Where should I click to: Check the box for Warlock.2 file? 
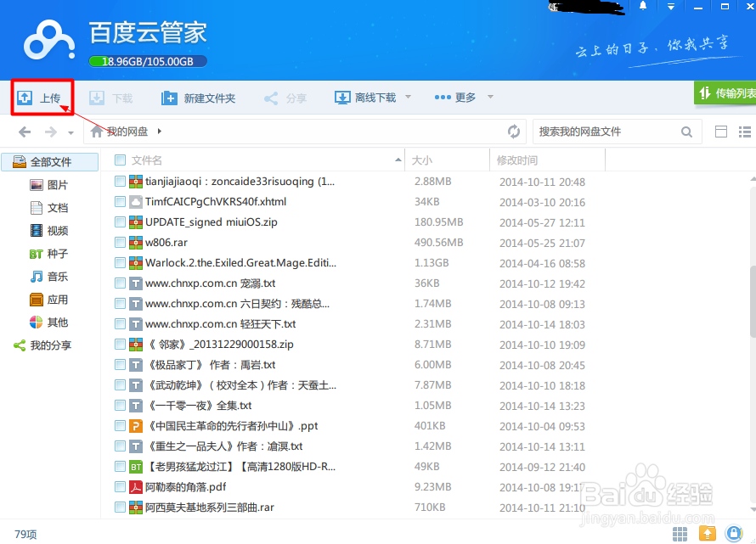click(120, 262)
